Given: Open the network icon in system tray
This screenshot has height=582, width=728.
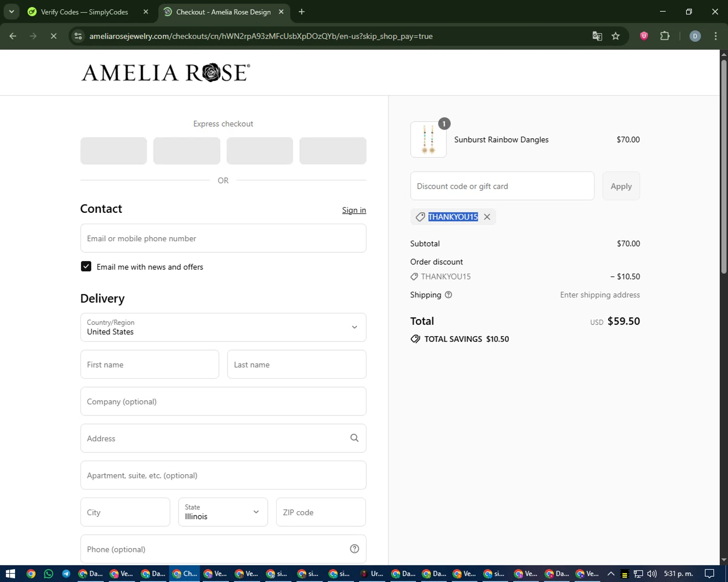Looking at the screenshot, I should [638, 574].
